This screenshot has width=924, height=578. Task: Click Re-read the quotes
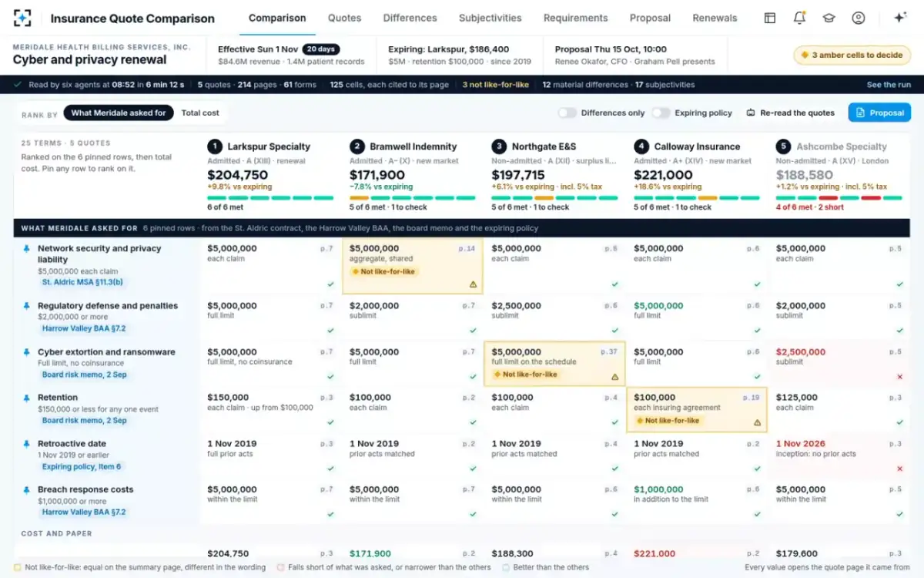[x=791, y=113]
